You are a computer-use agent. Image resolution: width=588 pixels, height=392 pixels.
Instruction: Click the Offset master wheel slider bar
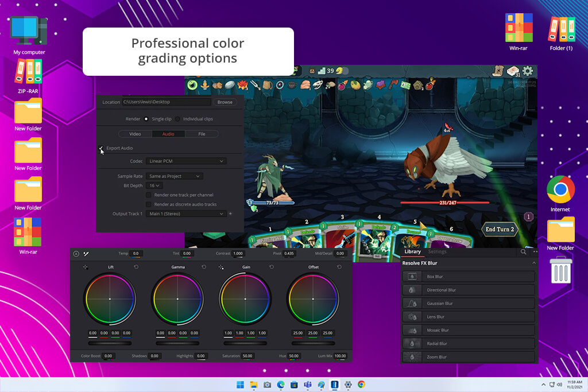(313, 343)
